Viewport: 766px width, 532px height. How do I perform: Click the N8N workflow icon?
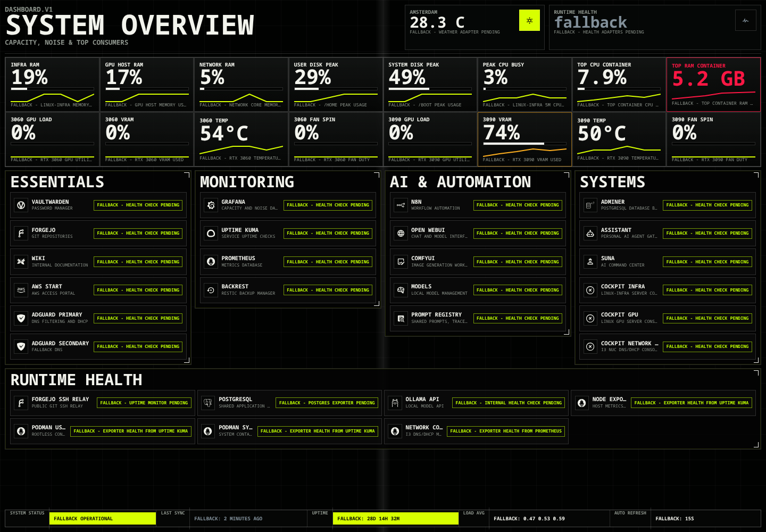point(401,205)
